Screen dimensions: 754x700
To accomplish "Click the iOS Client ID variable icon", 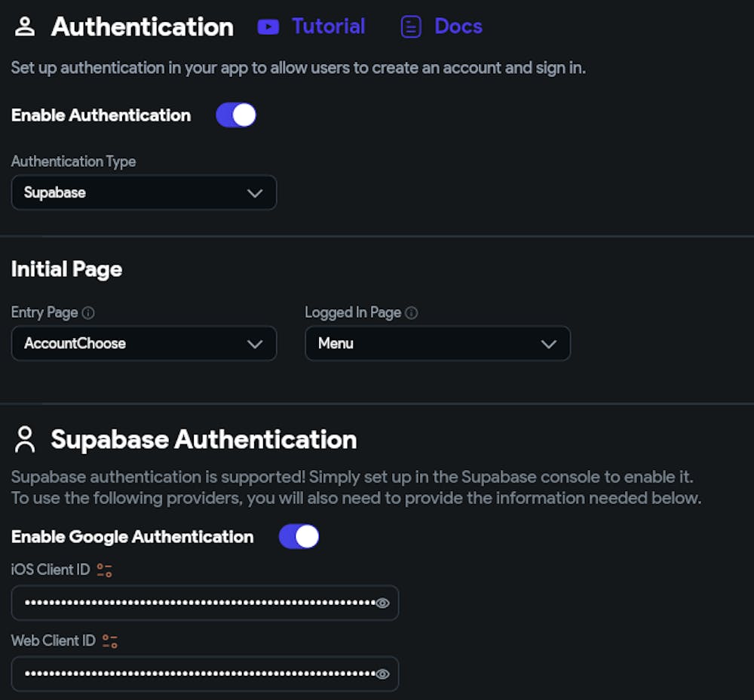I will 104,570.
